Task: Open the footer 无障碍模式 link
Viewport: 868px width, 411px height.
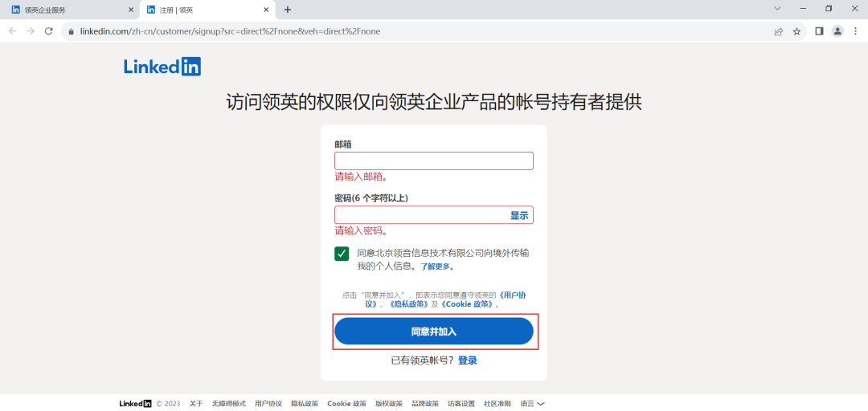Action: click(x=228, y=403)
